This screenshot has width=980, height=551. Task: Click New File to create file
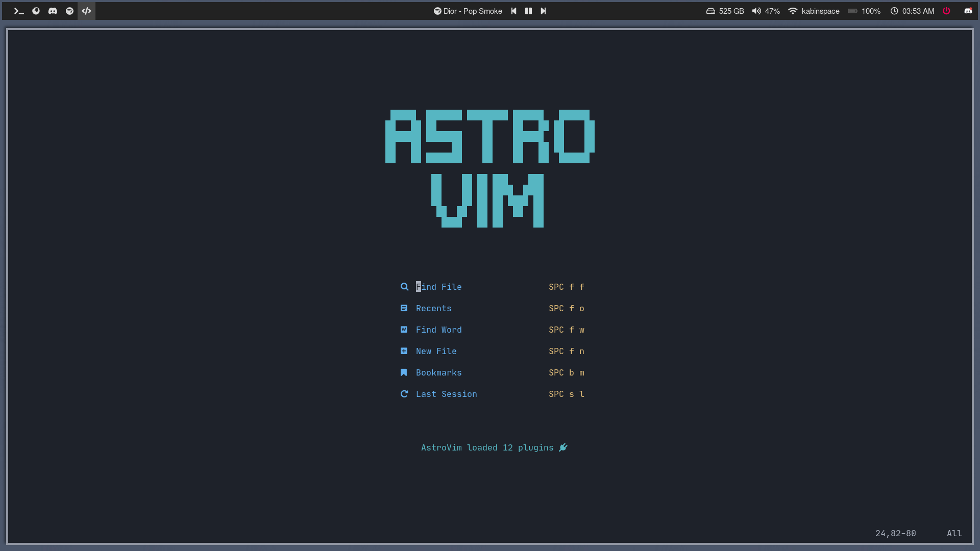pos(436,350)
